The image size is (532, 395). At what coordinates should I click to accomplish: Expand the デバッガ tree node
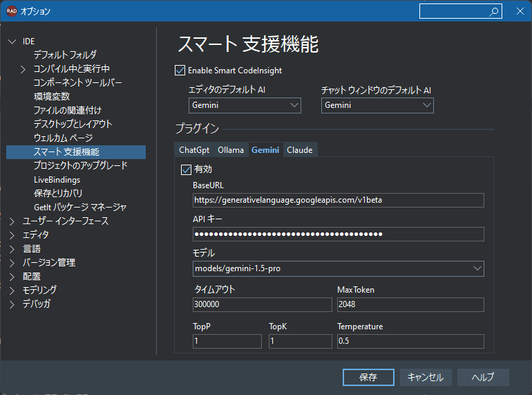click(12, 304)
